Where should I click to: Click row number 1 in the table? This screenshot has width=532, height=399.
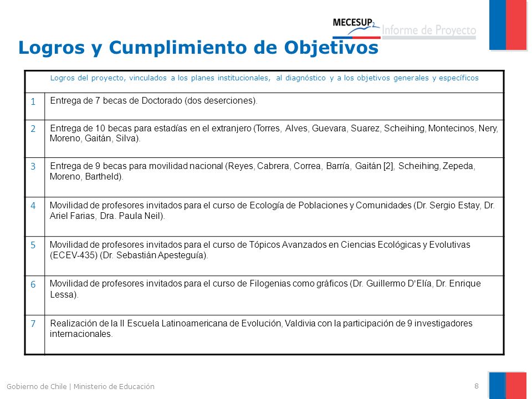[33, 101]
